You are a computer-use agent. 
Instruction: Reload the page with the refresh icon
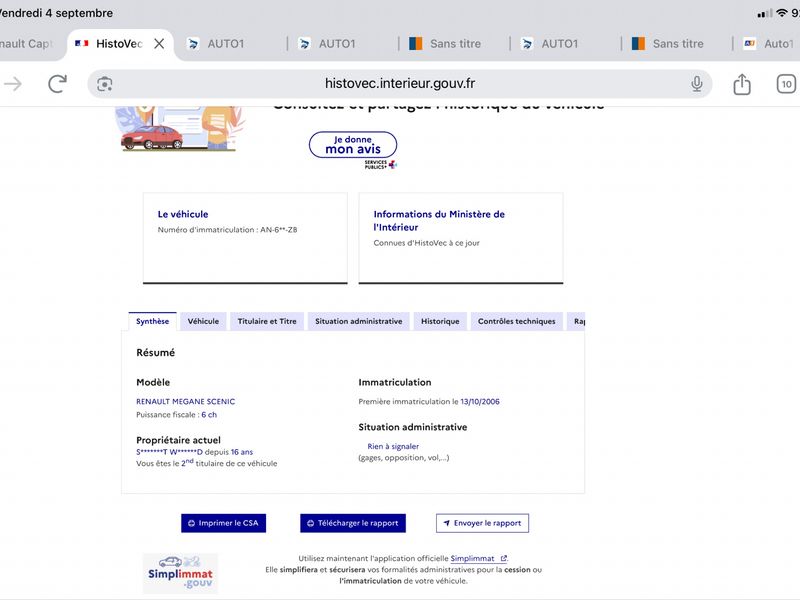click(x=57, y=84)
